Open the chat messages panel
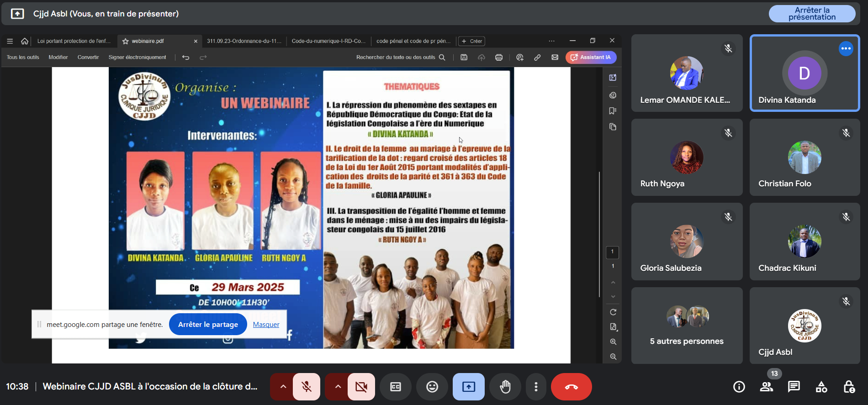 pyautogui.click(x=794, y=387)
